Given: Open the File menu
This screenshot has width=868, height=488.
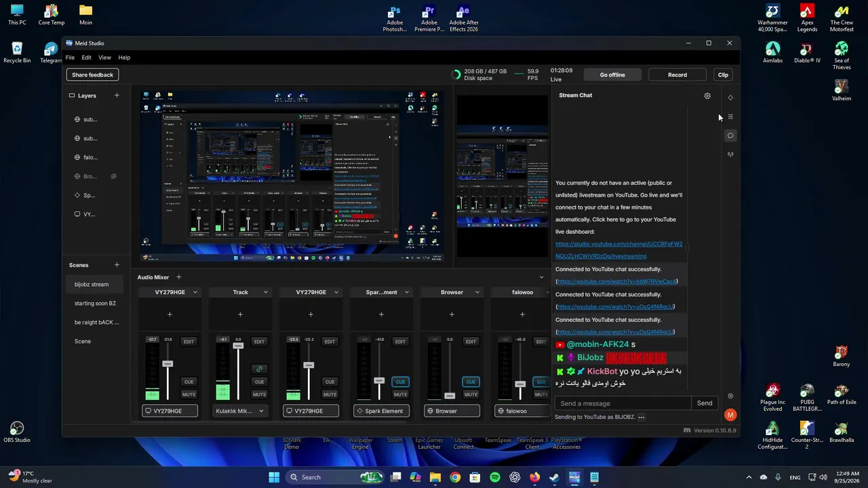Looking at the screenshot, I should click(70, 58).
